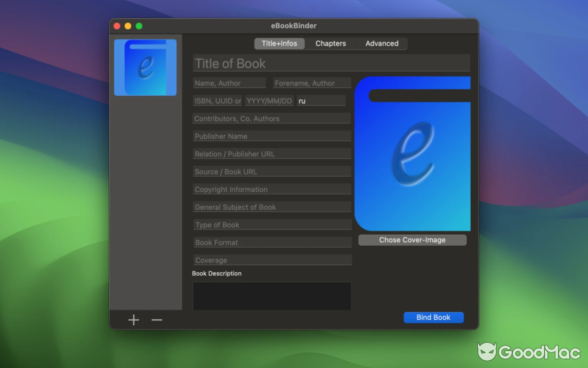Click the Book Description text area
Screen dimensions: 588x368
(271, 296)
